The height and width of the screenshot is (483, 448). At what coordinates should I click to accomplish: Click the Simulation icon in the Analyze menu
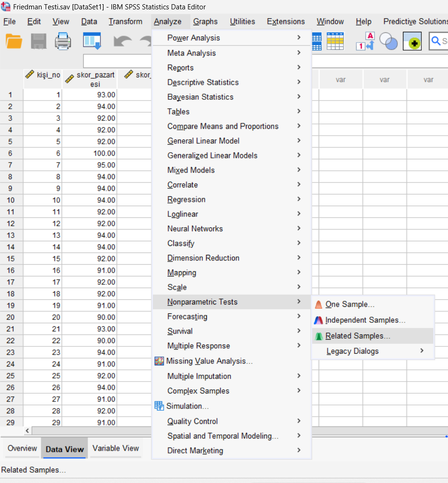pyautogui.click(x=159, y=406)
